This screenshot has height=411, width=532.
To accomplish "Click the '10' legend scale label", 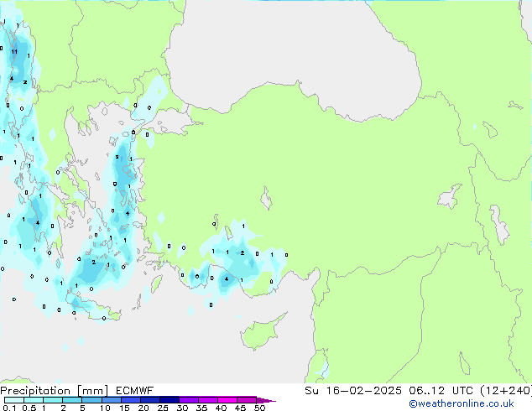I will [x=105, y=408].
